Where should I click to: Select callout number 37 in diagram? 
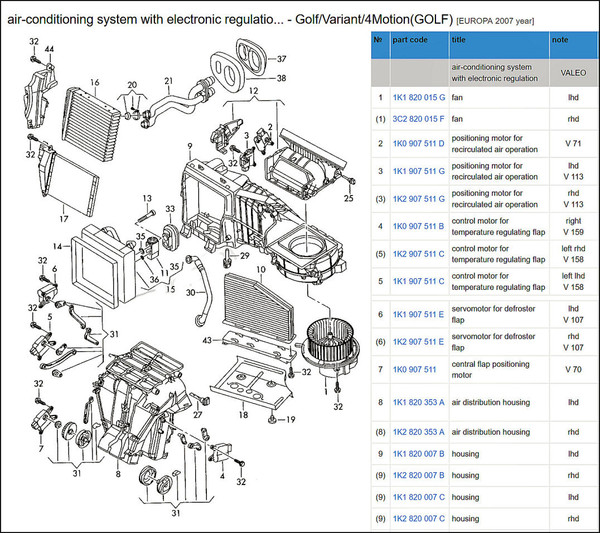tap(281, 57)
